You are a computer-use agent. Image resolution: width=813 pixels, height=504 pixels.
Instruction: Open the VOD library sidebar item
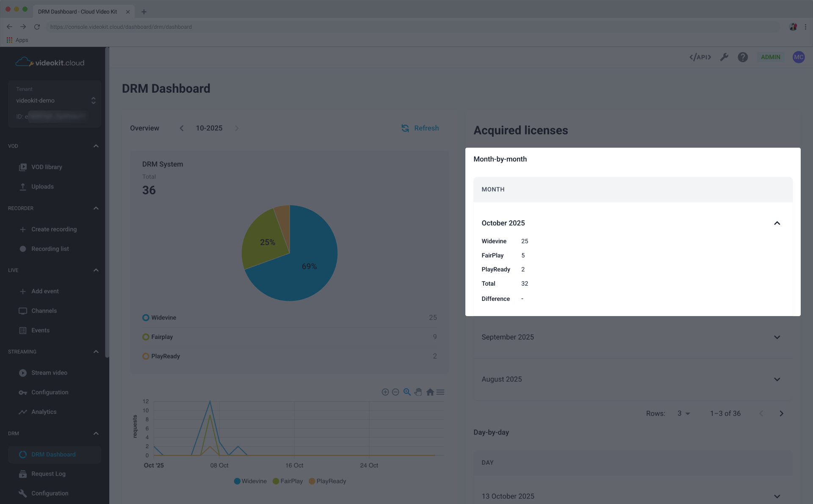pyautogui.click(x=47, y=167)
